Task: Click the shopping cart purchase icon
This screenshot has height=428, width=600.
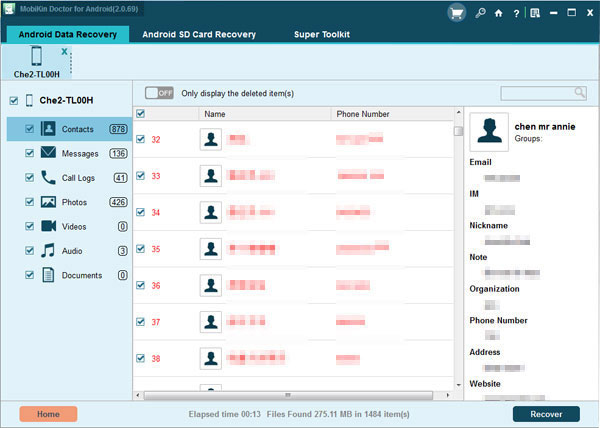Action: point(458,12)
